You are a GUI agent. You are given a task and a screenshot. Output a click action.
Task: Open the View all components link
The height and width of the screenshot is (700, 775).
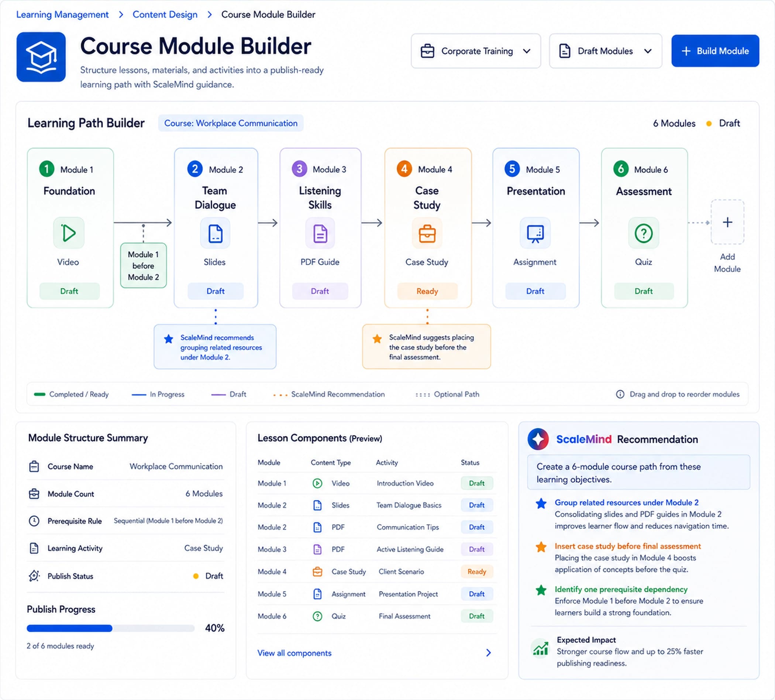tap(294, 653)
